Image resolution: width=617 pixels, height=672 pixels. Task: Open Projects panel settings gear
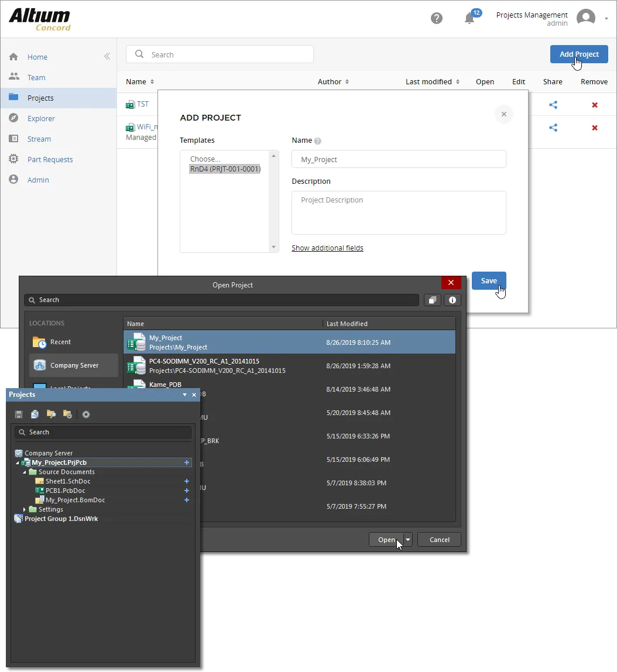point(86,414)
